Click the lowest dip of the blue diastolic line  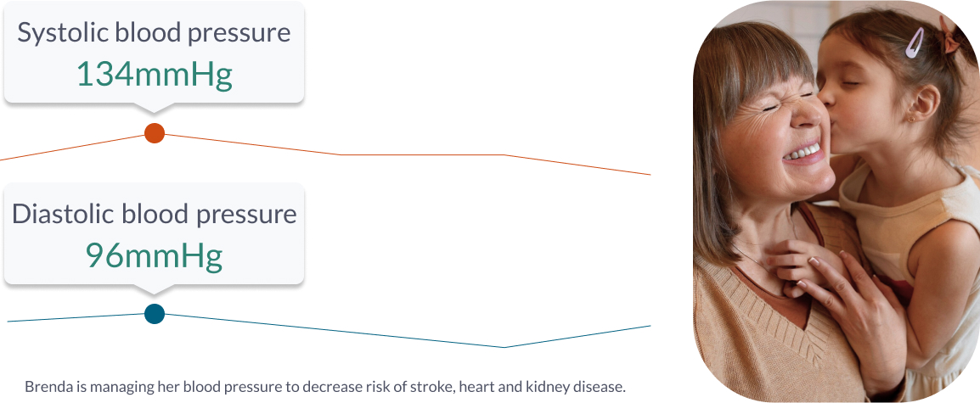[x=504, y=347]
